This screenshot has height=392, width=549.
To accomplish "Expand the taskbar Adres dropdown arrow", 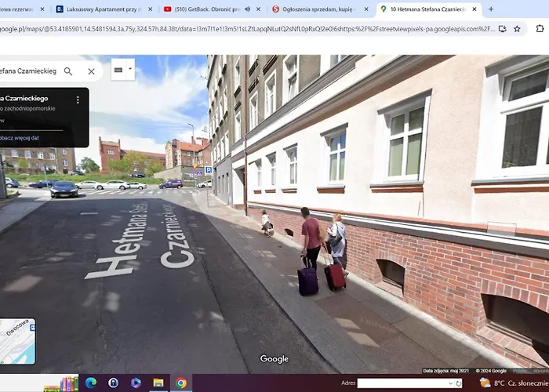I will [x=450, y=383].
